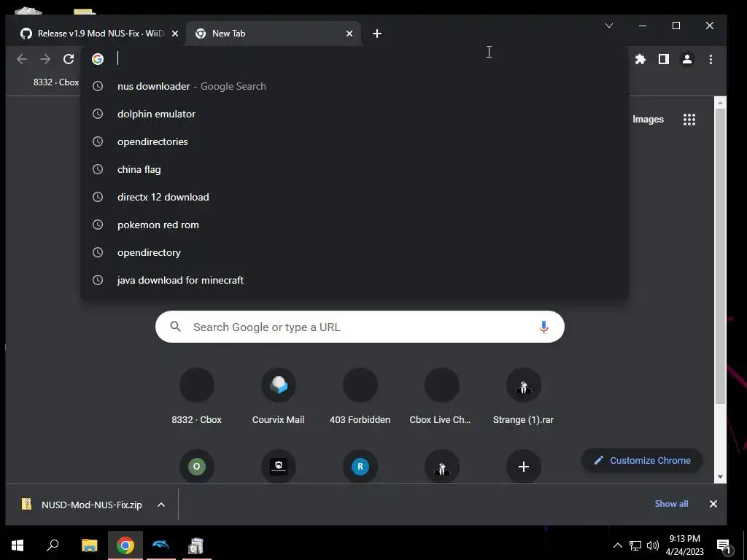Open the blue R shortcut tile
747x560 pixels.
tap(360, 467)
